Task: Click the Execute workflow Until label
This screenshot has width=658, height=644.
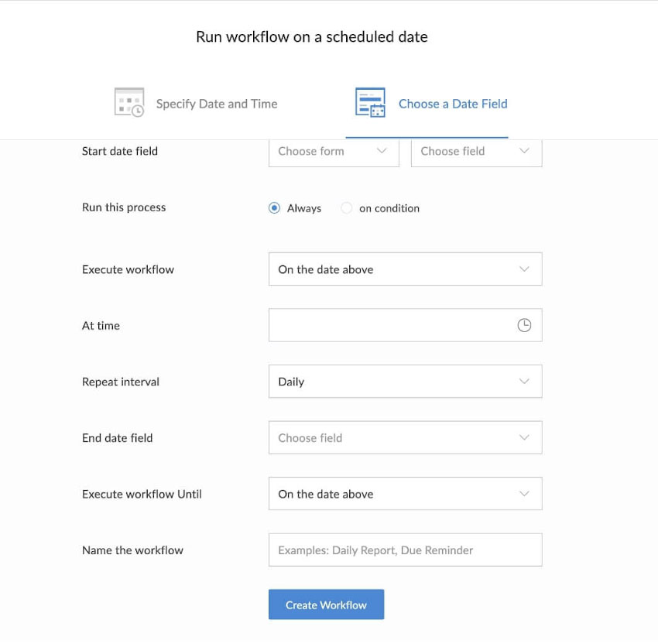Action: pyautogui.click(x=142, y=494)
